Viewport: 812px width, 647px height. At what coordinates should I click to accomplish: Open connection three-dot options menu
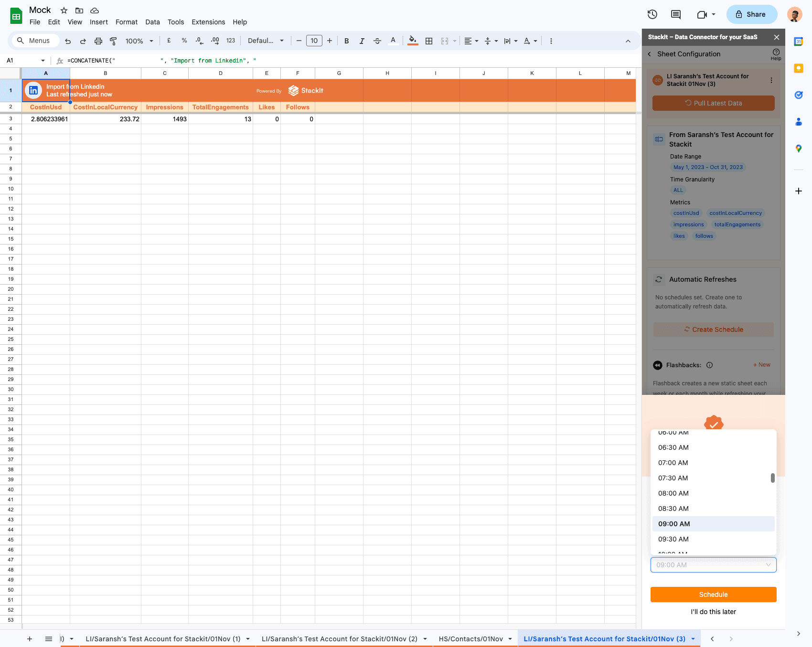[x=771, y=80]
